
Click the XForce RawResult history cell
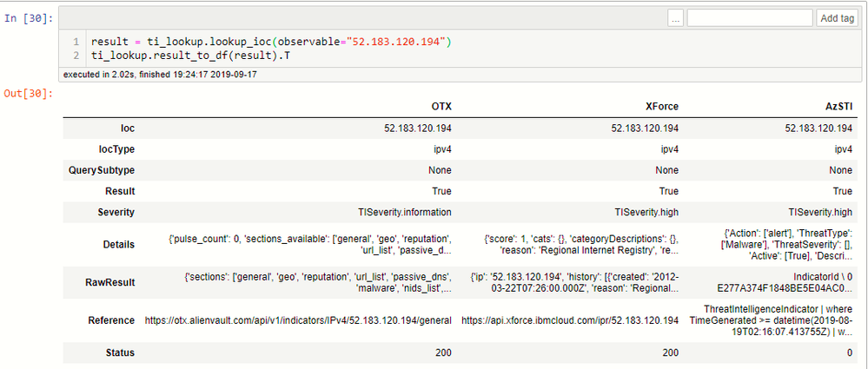[575, 283]
